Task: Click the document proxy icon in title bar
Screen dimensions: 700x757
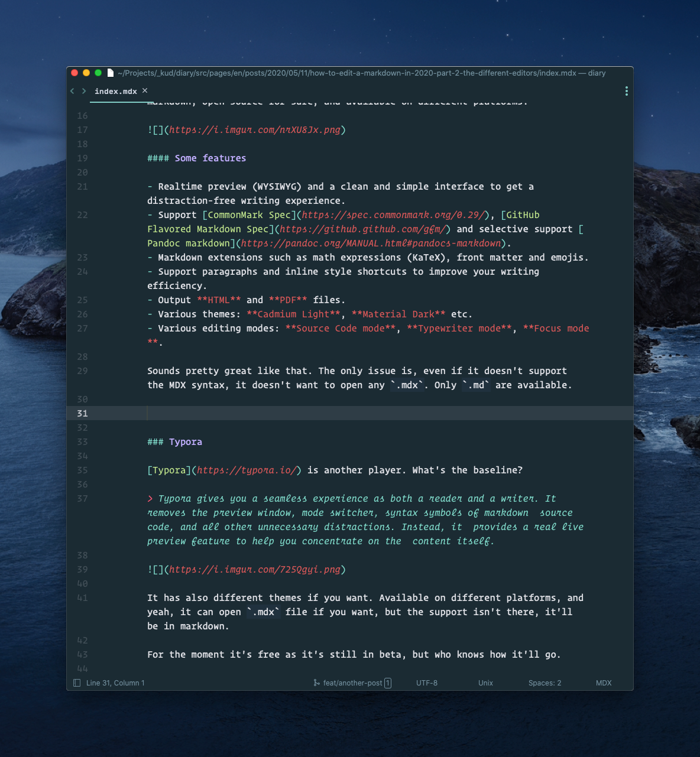Action: click(110, 73)
